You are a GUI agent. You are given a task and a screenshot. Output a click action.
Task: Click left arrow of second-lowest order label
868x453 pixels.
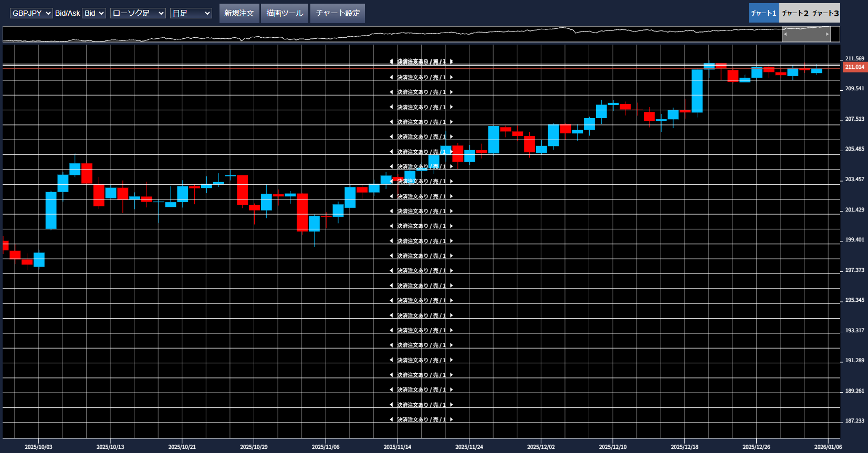coord(391,405)
